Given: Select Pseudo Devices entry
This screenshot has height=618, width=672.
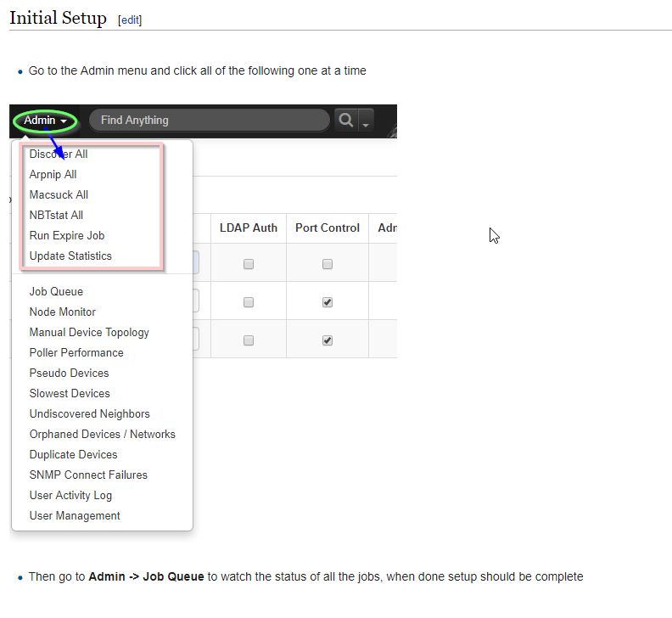Looking at the screenshot, I should [69, 374].
